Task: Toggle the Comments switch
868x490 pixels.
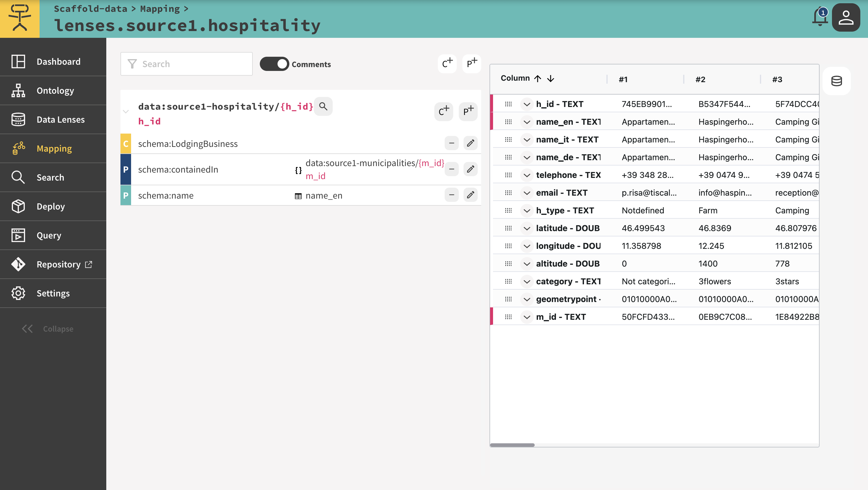Action: point(274,64)
